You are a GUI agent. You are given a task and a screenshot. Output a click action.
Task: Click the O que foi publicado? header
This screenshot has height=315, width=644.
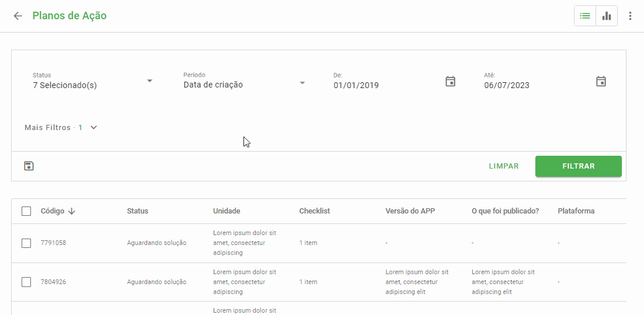coord(505,211)
